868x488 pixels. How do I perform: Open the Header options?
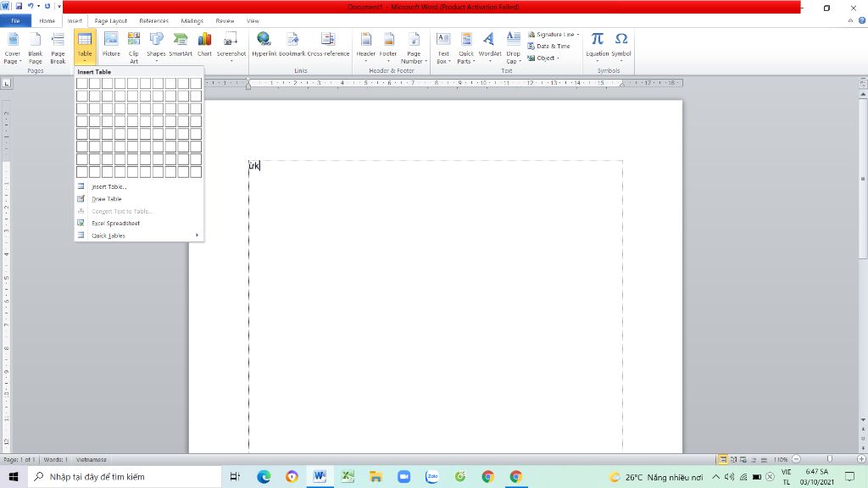(366, 47)
